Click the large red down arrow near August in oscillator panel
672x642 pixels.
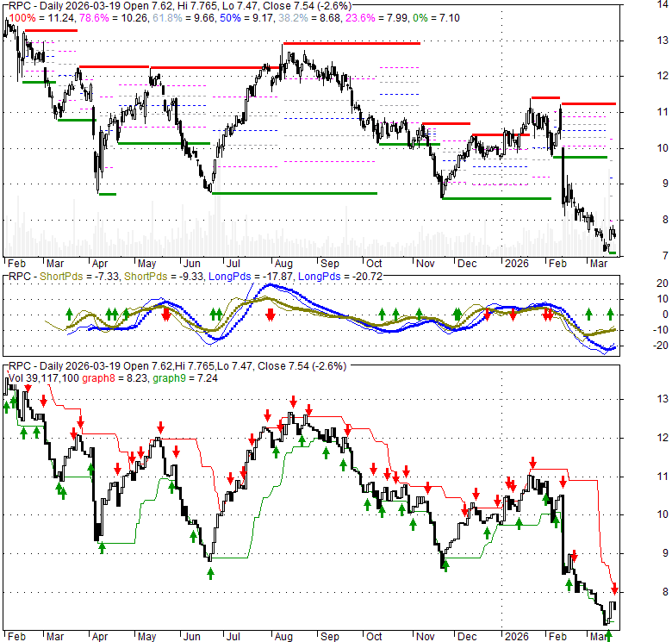tap(270, 315)
